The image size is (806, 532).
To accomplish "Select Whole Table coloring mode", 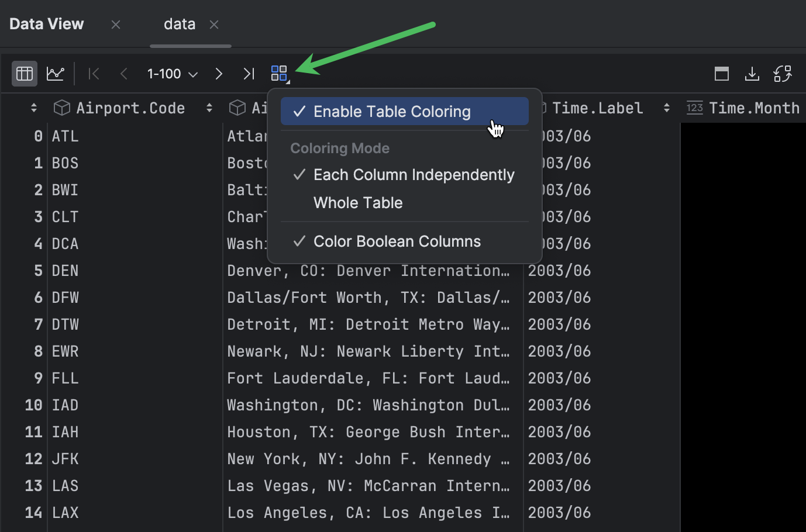I will pos(358,203).
